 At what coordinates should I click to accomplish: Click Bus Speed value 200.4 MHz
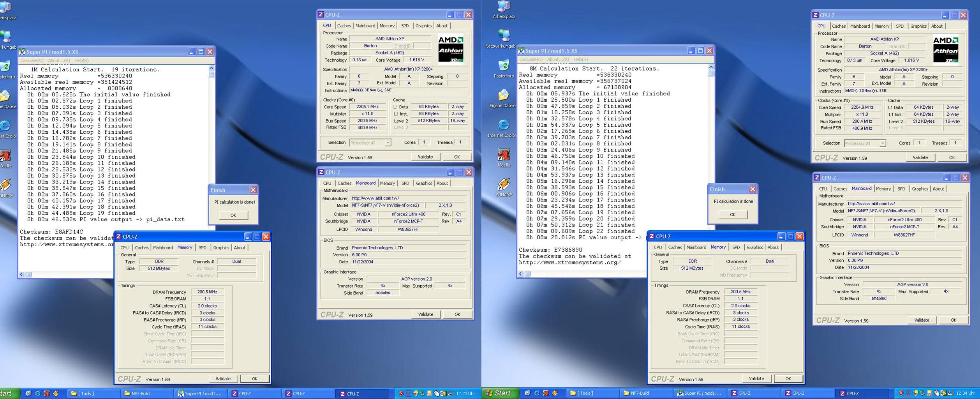pos(862,122)
